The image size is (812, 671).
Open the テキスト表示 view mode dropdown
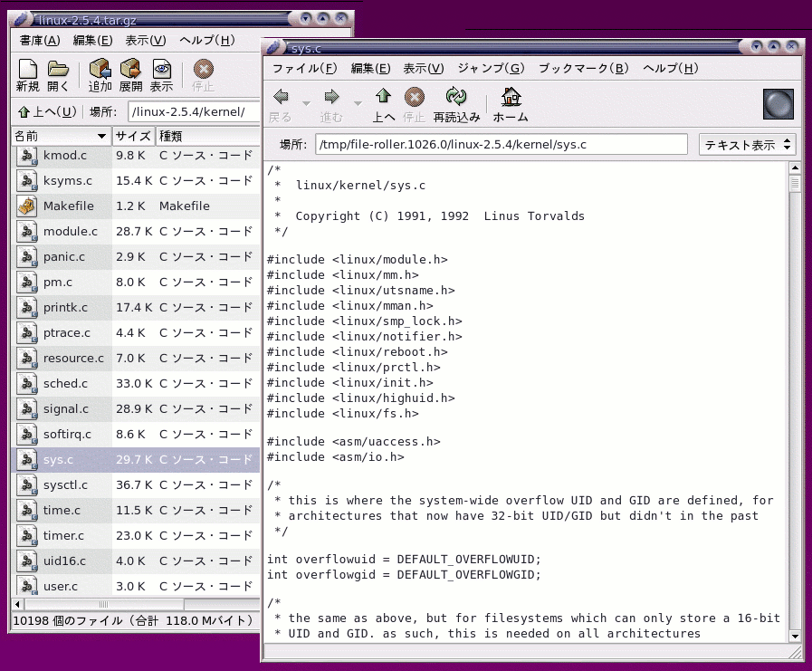[747, 145]
